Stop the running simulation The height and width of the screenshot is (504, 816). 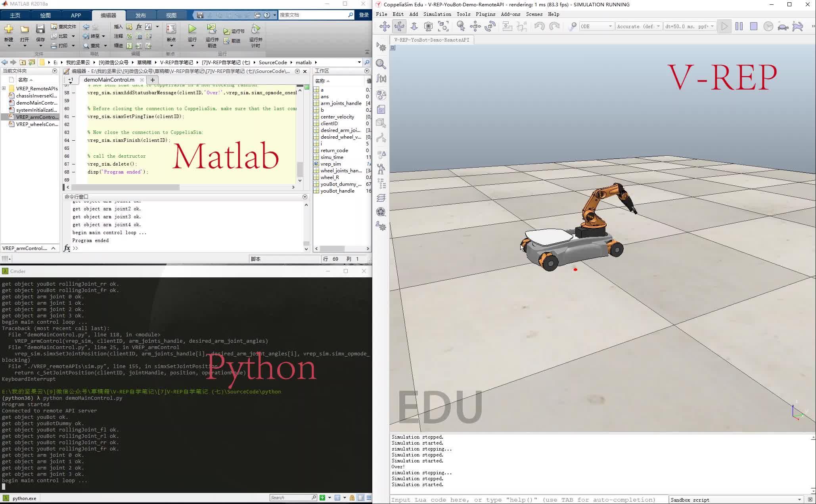[753, 26]
